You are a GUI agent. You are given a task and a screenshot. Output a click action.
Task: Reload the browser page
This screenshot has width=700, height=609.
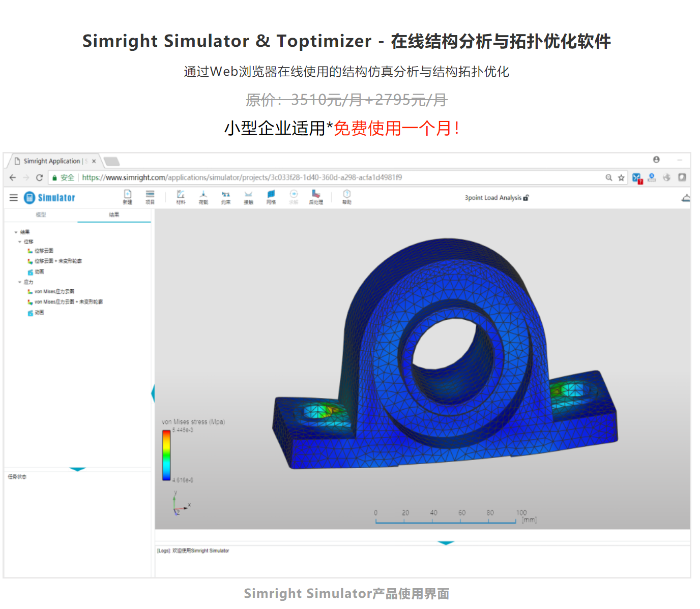coord(39,177)
